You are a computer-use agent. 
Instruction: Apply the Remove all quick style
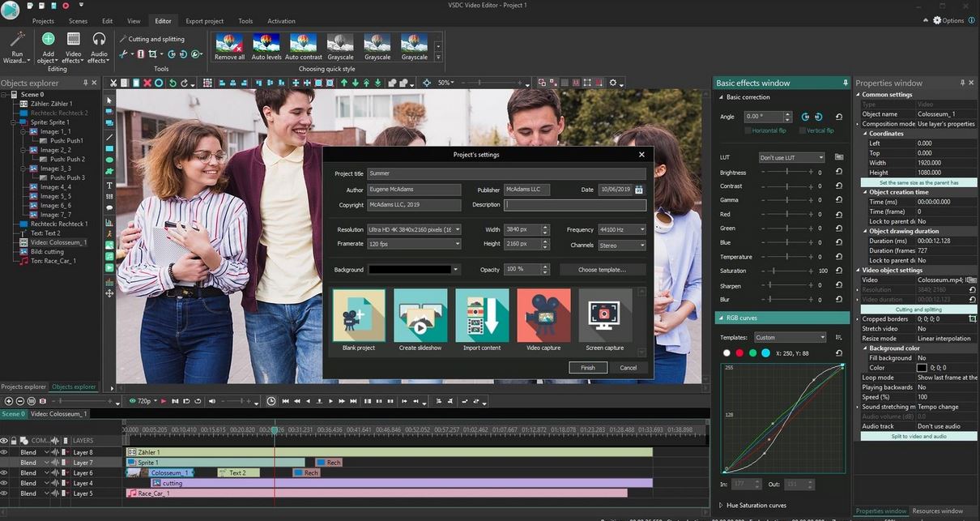pyautogui.click(x=229, y=47)
